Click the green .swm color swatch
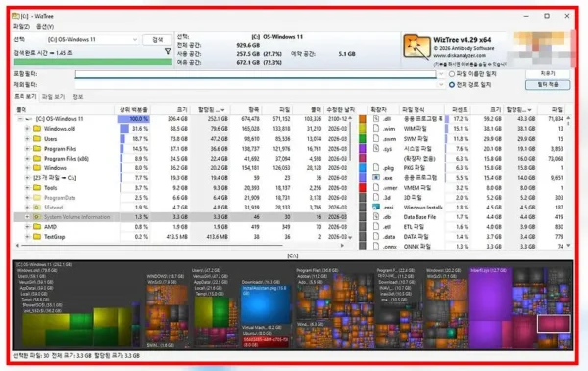The height and width of the screenshot is (371, 588). (x=363, y=138)
